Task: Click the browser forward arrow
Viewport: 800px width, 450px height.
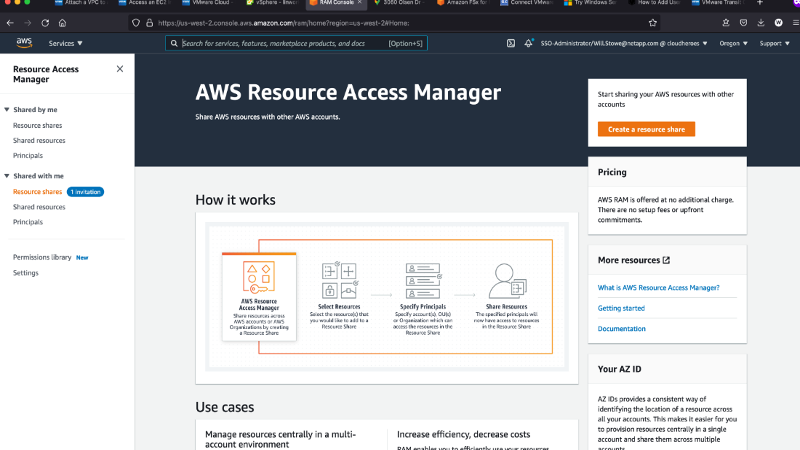Action: coord(28,23)
